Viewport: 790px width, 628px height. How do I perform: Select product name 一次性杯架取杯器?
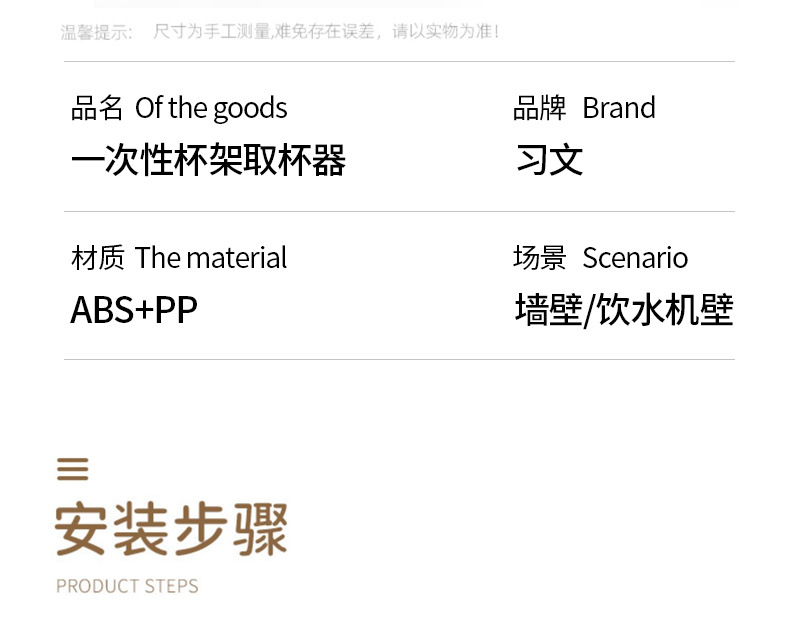coord(208,160)
